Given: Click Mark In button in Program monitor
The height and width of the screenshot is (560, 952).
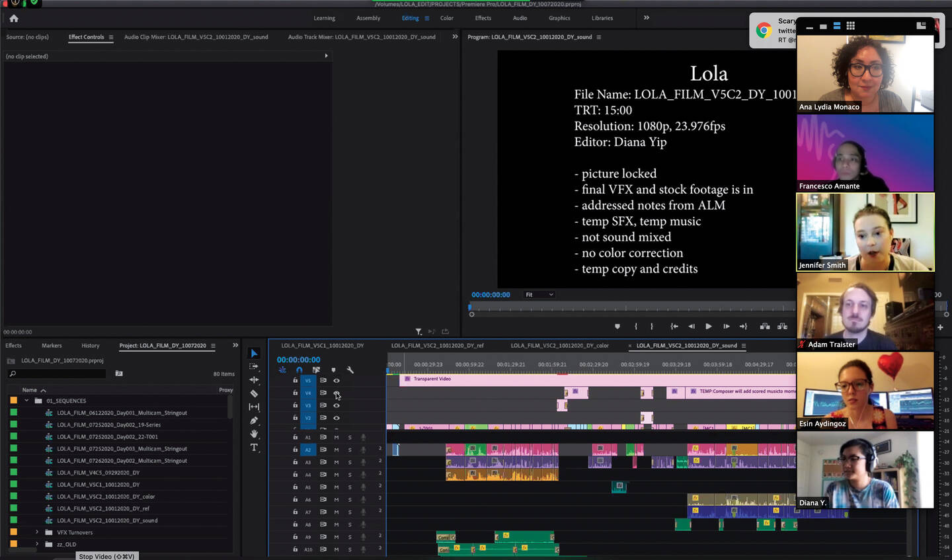Looking at the screenshot, I should click(636, 326).
